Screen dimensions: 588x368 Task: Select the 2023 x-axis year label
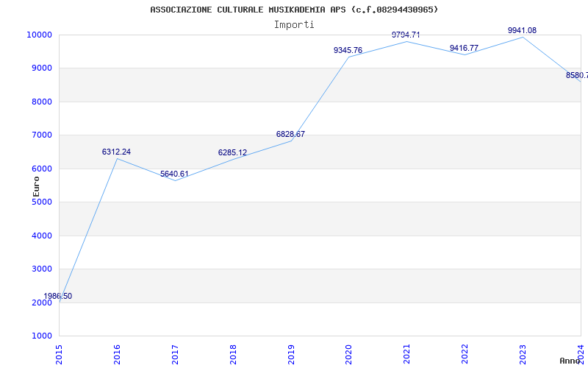tap(523, 354)
